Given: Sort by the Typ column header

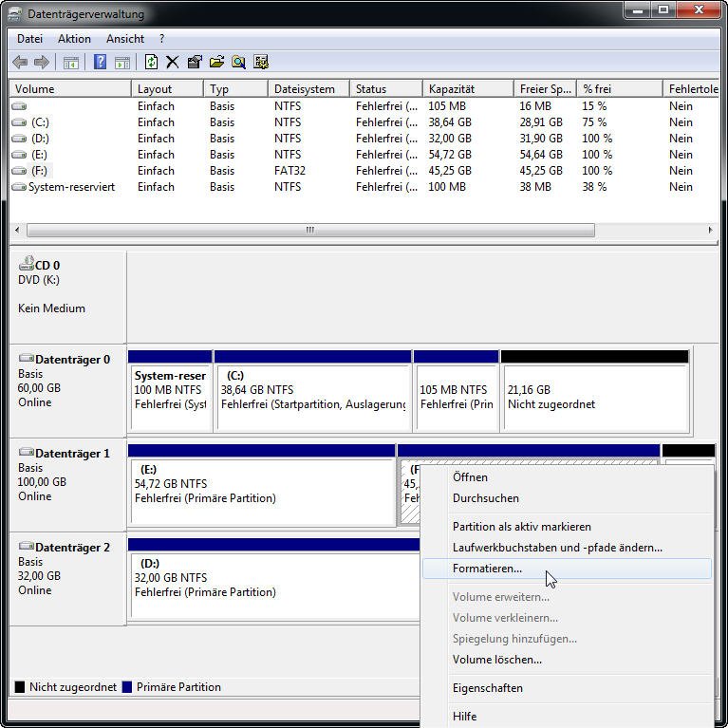Looking at the screenshot, I should coord(235,88).
